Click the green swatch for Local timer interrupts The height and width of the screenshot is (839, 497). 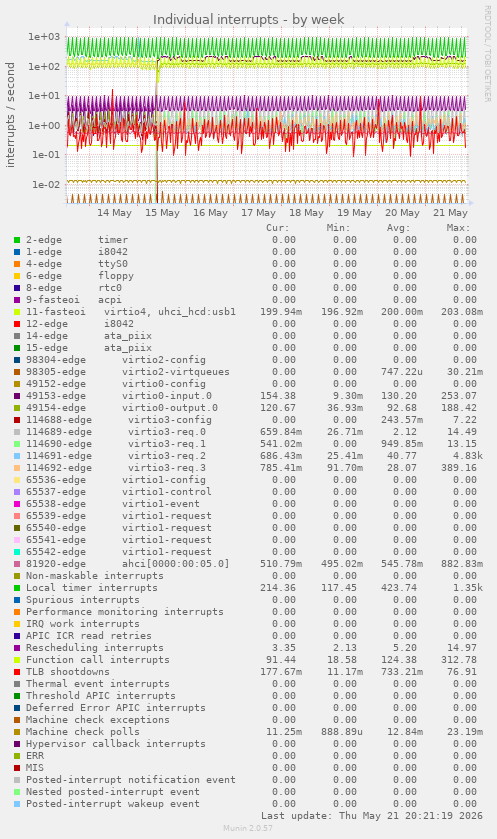pos(17,588)
